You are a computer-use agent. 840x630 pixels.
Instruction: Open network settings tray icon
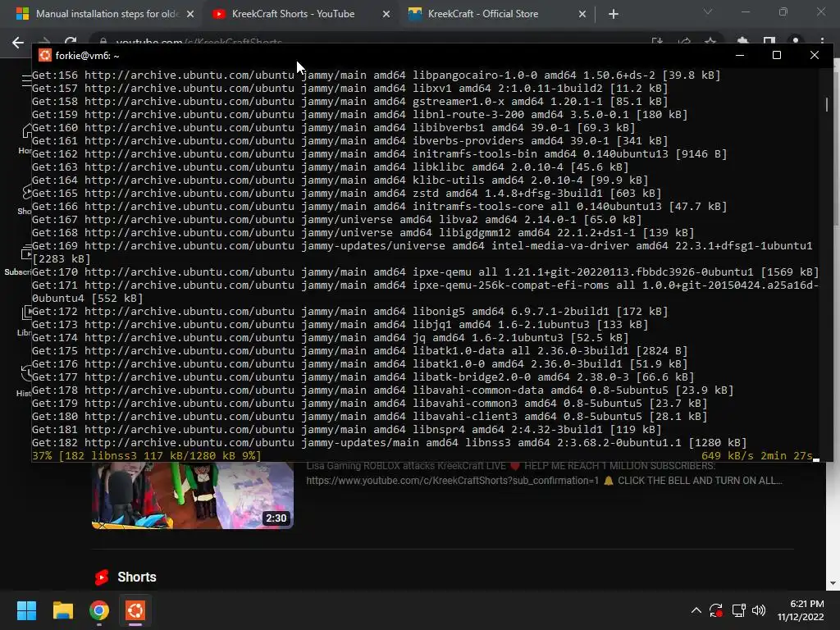(x=738, y=610)
